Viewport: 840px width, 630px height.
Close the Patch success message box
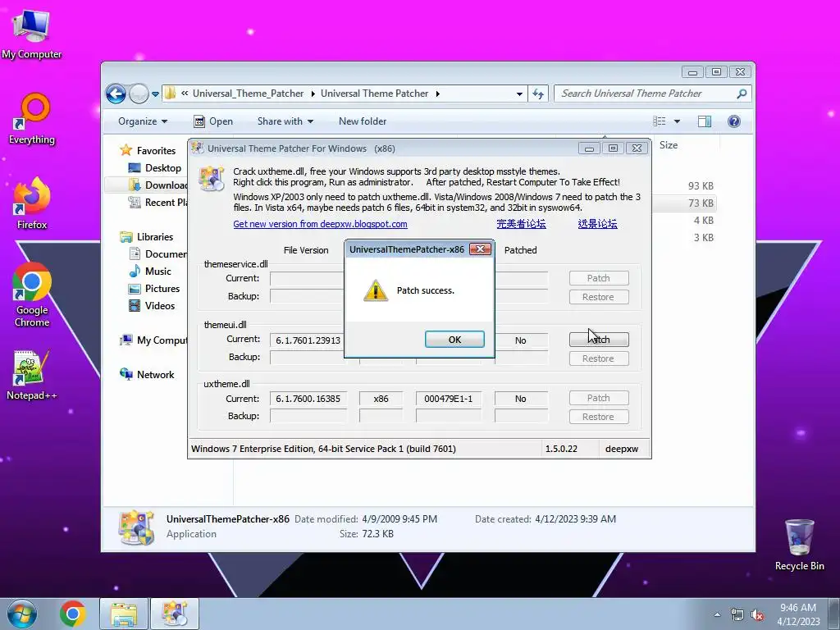[480, 249]
